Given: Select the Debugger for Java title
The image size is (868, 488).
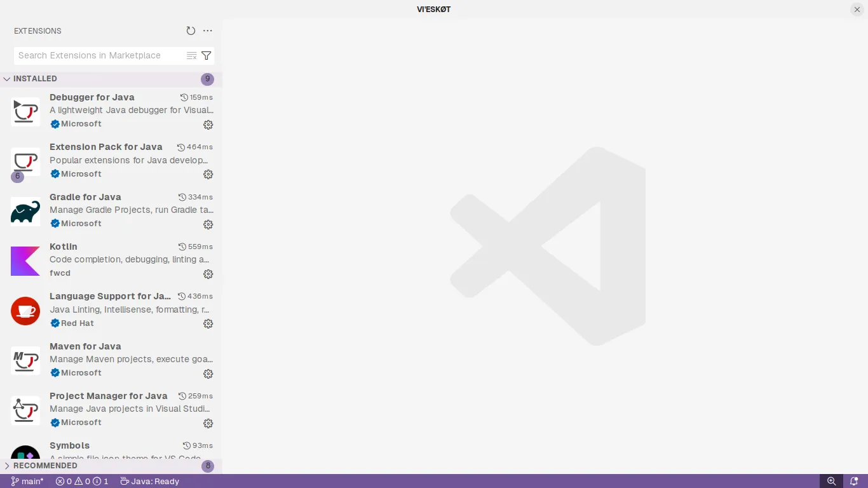Looking at the screenshot, I should 92,97.
